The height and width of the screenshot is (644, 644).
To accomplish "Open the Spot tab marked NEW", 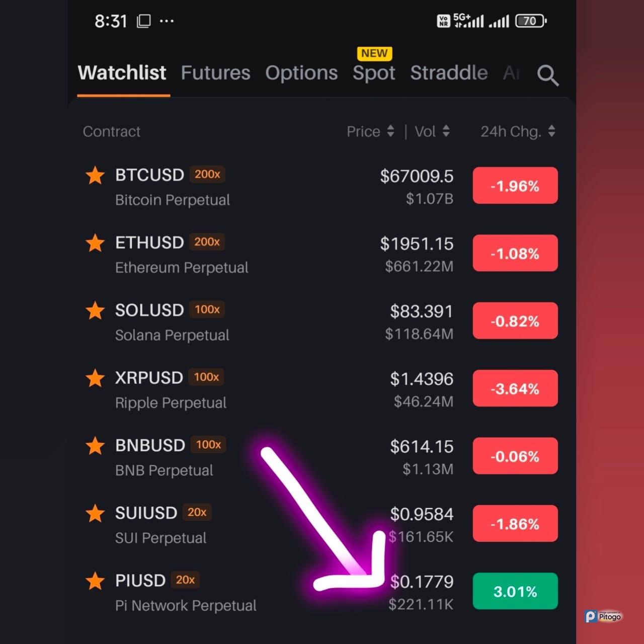I will point(374,73).
